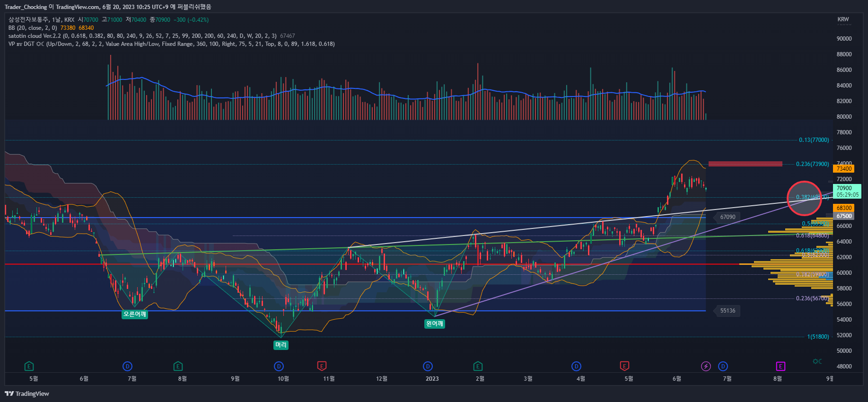Viewport: 868px width, 402px height.
Task: Click the 0.236(73900) Fibonacci level label
Action: [x=812, y=164]
